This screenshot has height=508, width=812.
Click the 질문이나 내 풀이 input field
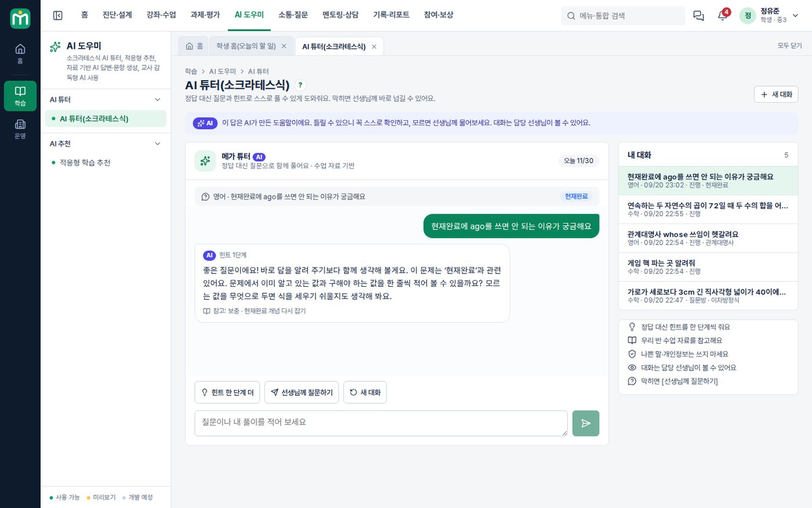[381, 423]
